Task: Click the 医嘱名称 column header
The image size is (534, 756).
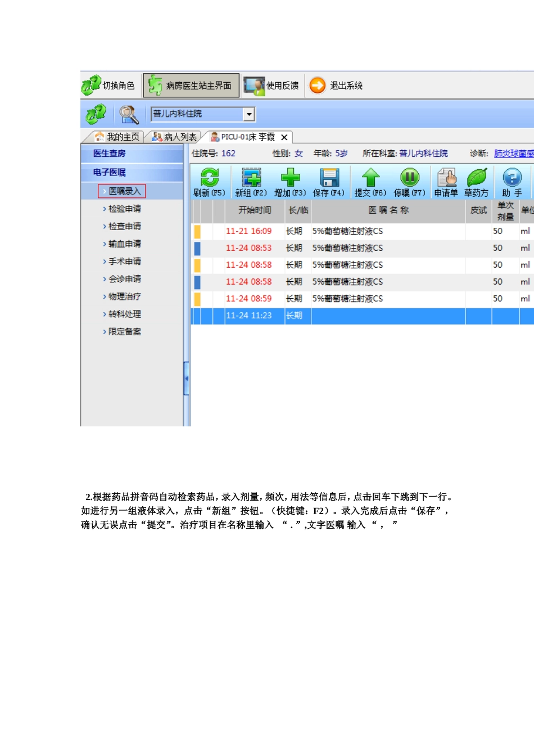Action: (x=388, y=210)
